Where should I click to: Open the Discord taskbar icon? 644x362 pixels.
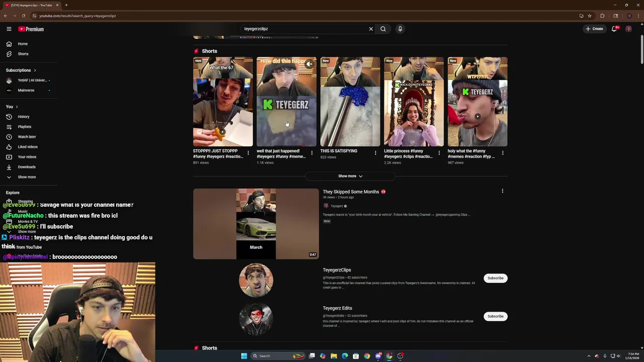click(378, 356)
